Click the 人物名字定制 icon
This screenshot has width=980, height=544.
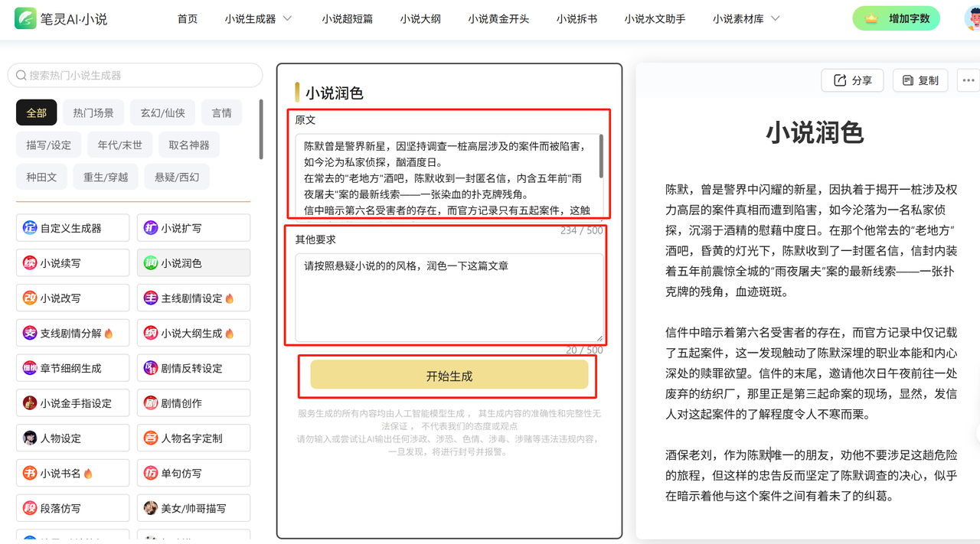click(151, 438)
